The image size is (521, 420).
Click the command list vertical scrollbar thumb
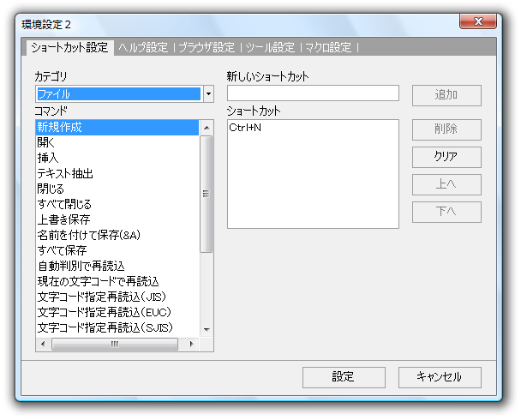point(207,194)
